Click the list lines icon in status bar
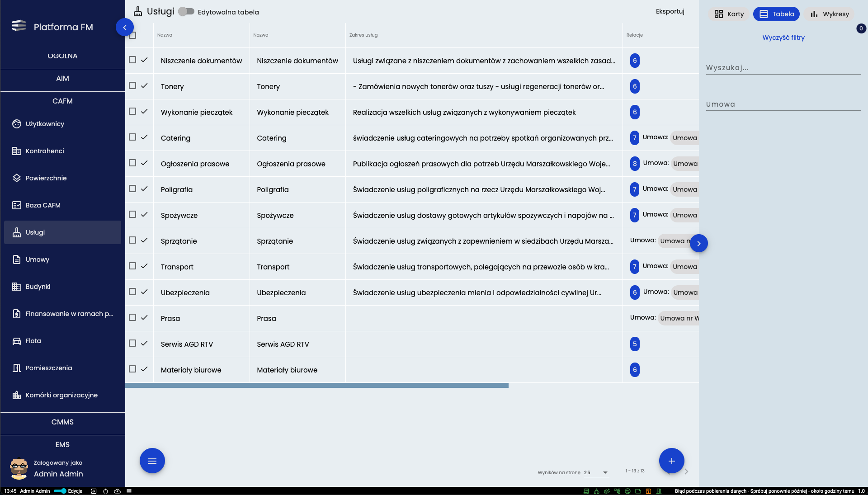Image resolution: width=868 pixels, height=495 pixels. click(129, 491)
